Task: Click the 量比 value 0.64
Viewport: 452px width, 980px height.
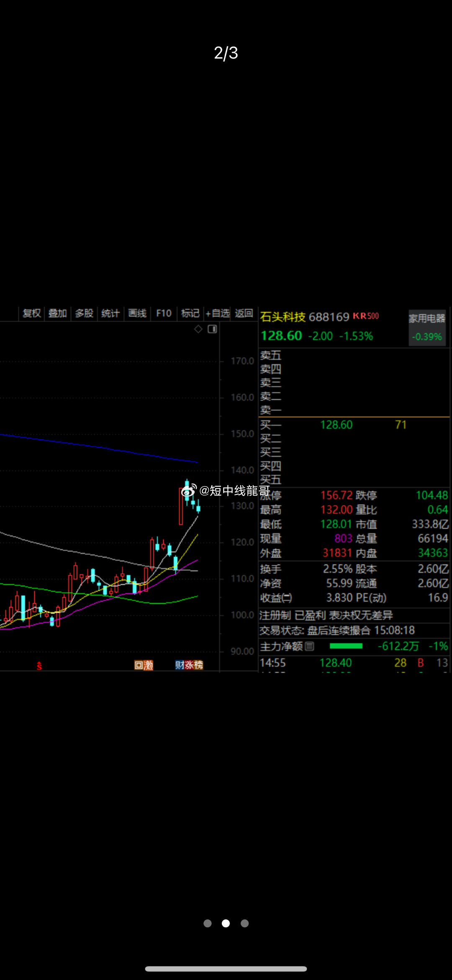Action: click(x=438, y=509)
